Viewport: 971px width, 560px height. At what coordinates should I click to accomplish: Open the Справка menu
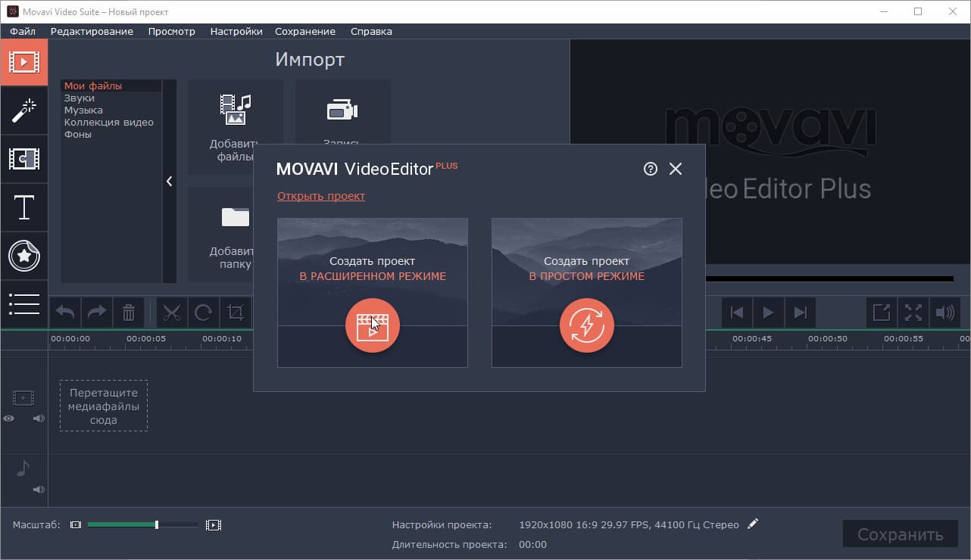click(371, 31)
